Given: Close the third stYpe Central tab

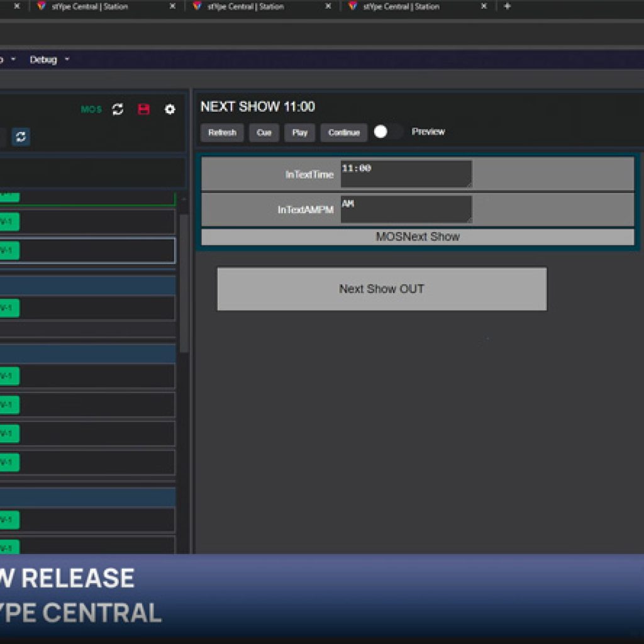Looking at the screenshot, I should pos(484,6).
